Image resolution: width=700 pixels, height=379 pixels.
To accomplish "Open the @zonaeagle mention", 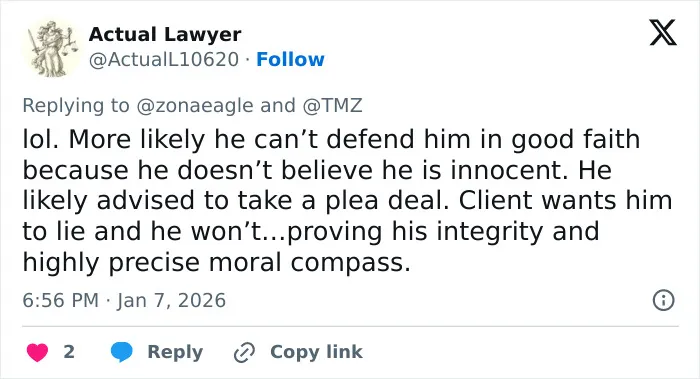I will [x=195, y=106].
